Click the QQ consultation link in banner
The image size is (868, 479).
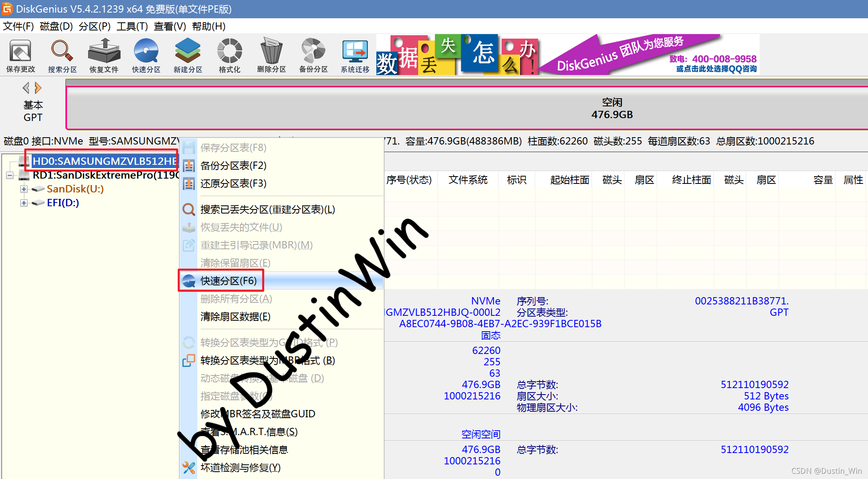(x=717, y=69)
